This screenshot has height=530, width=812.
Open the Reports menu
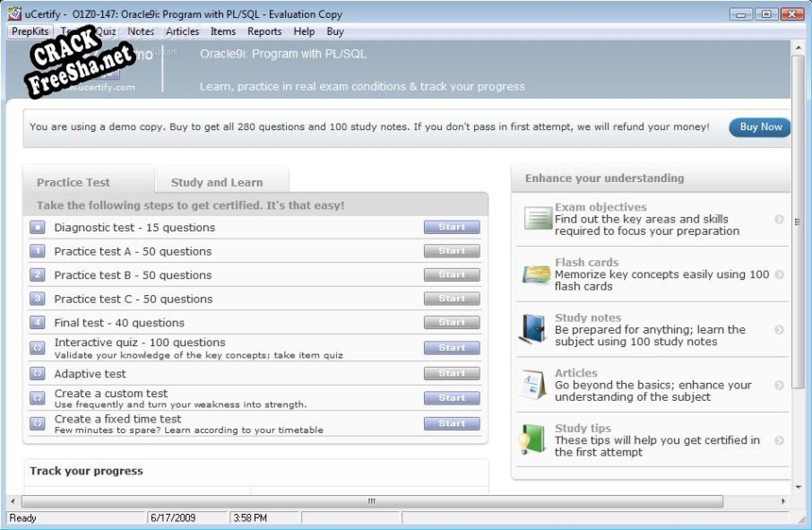click(x=264, y=31)
